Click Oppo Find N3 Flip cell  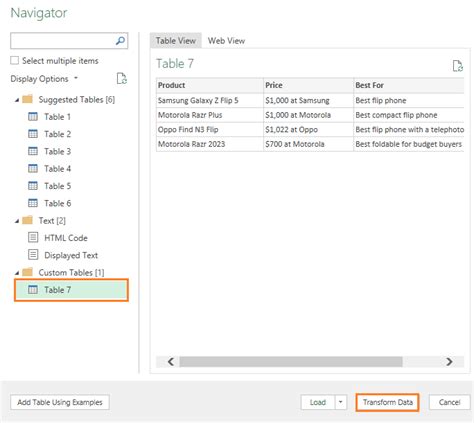point(210,130)
